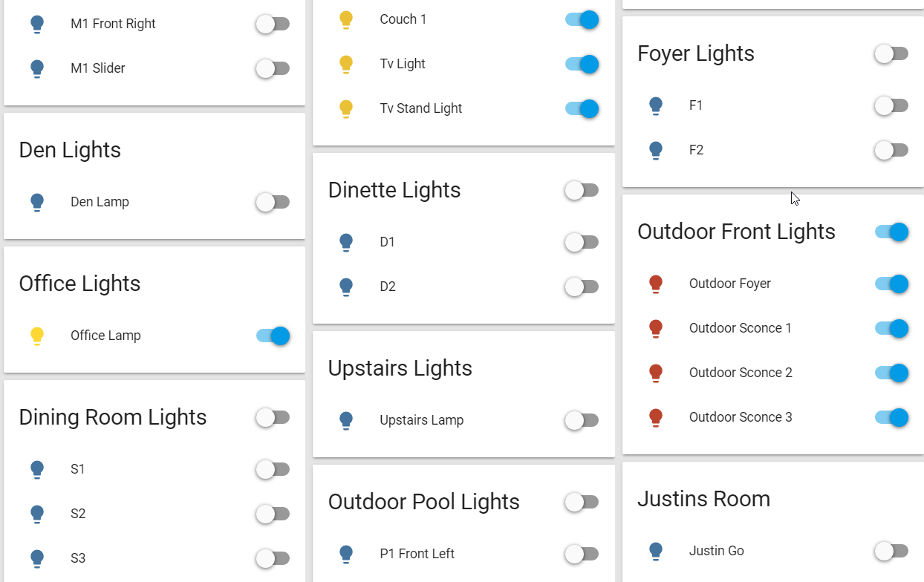The height and width of the screenshot is (582, 924).
Task: Turn on the F2 light switch
Action: tap(891, 150)
